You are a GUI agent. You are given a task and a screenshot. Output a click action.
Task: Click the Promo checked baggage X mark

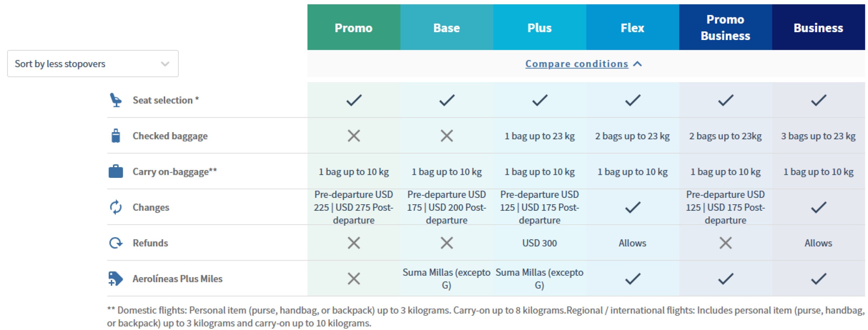click(x=354, y=136)
